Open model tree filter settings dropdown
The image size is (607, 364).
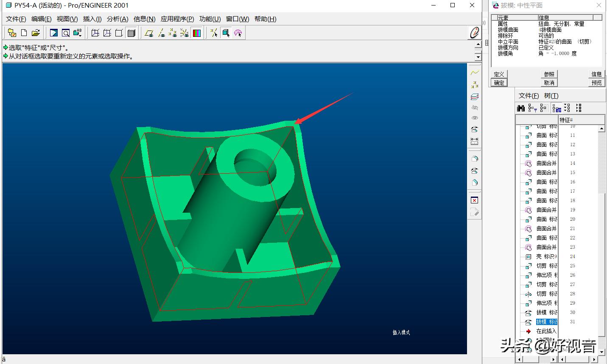532,108
